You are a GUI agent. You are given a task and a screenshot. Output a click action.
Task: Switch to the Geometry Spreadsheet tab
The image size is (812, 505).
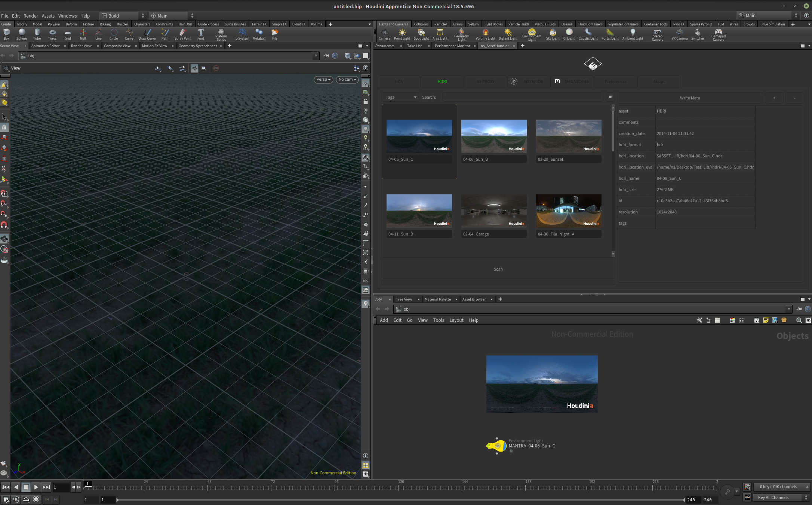click(197, 46)
